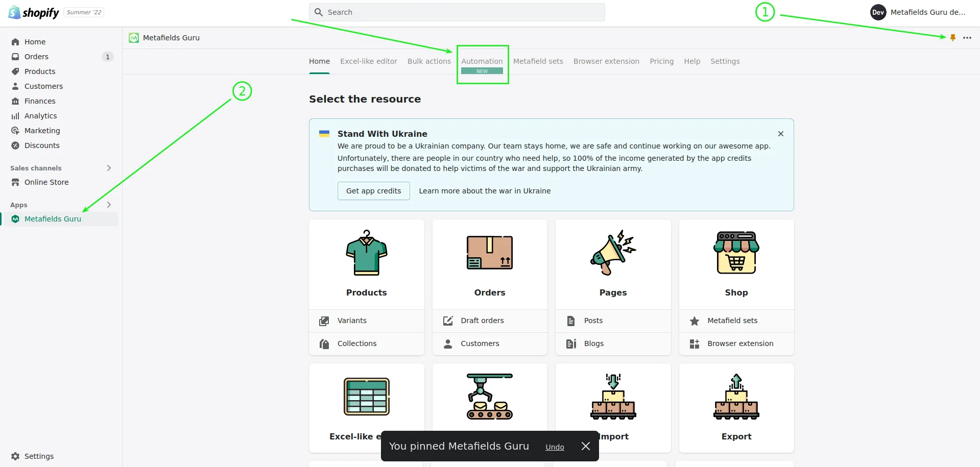Switch to the Automation tab
This screenshot has width=980, height=467.
click(482, 61)
